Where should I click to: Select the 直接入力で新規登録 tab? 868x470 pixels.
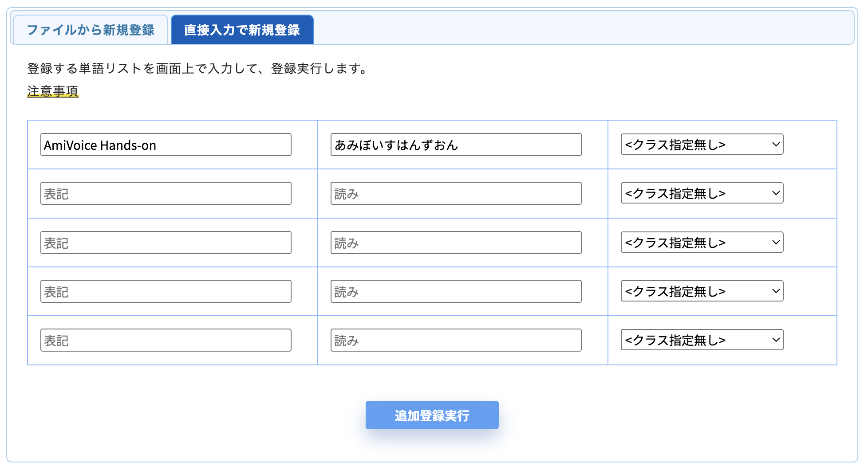pos(242,30)
